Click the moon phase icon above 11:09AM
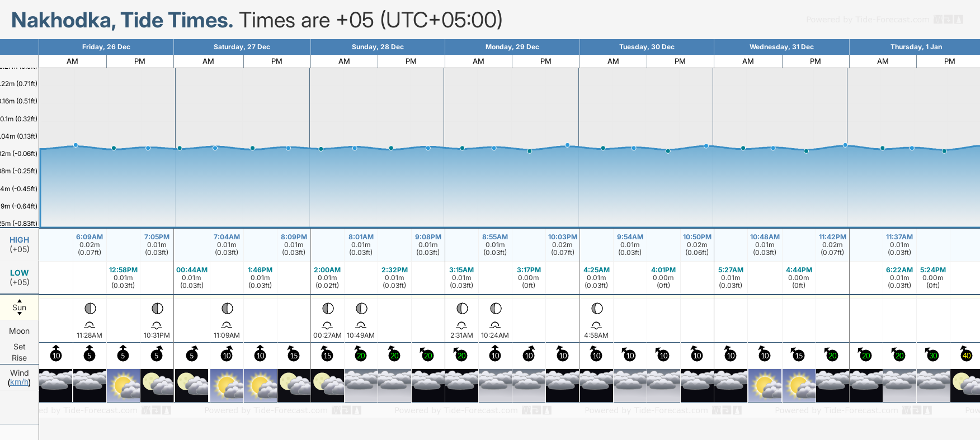The image size is (980, 440). tap(227, 309)
